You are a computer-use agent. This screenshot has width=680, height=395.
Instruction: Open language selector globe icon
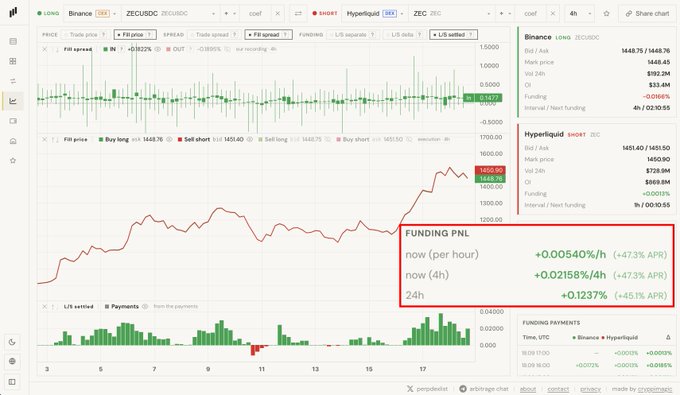point(12,361)
